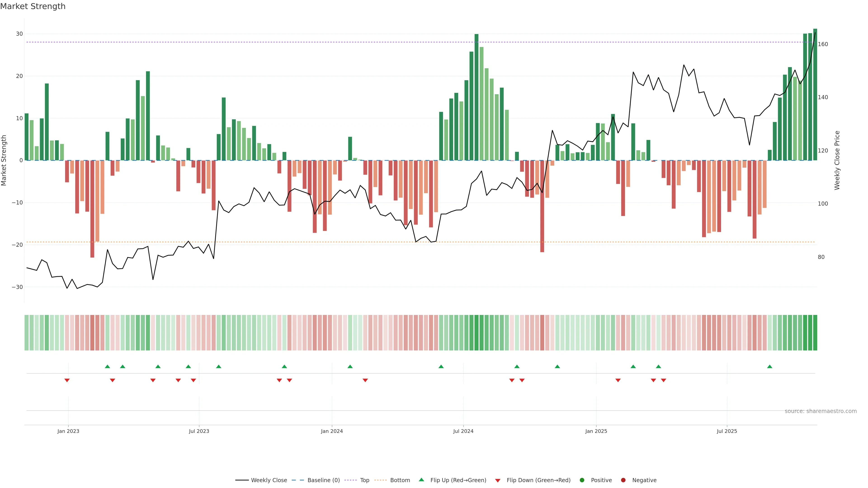The height and width of the screenshot is (488, 868).
Task: Click the flip-up triangle right after Jan 2024
Action: point(350,366)
